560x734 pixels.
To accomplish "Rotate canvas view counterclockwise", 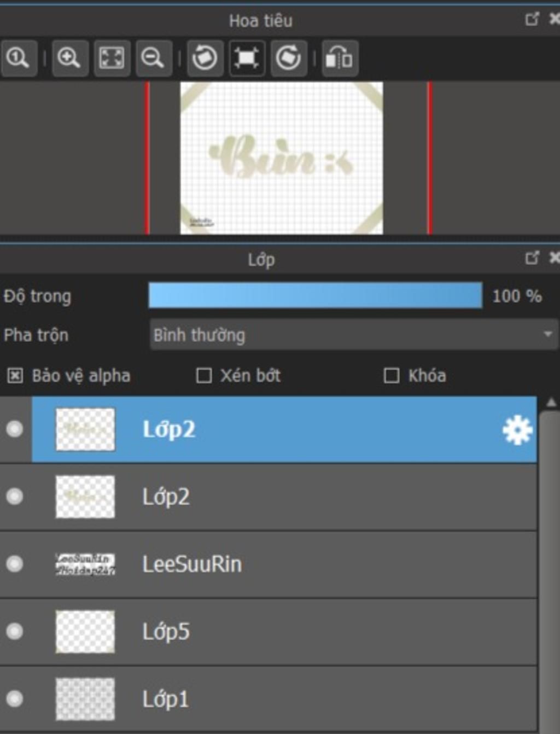I will pyautogui.click(x=205, y=58).
